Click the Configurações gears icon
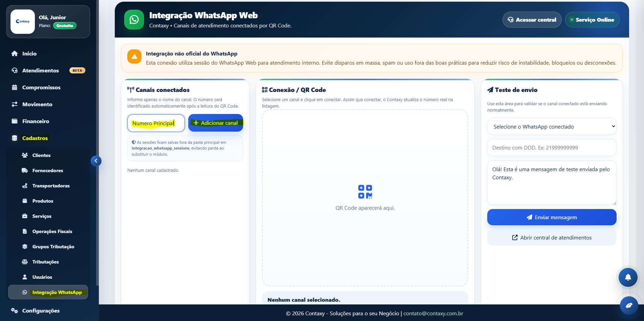644x321 pixels. pos(15,311)
